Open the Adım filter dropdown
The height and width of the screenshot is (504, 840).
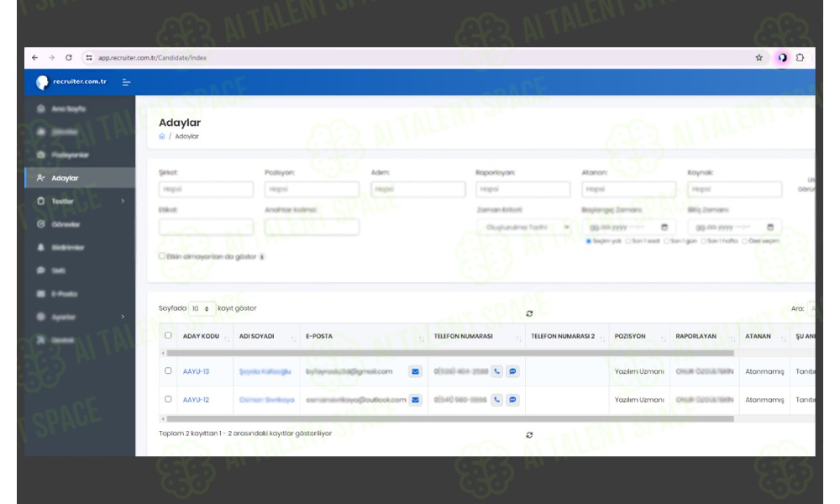point(417,189)
